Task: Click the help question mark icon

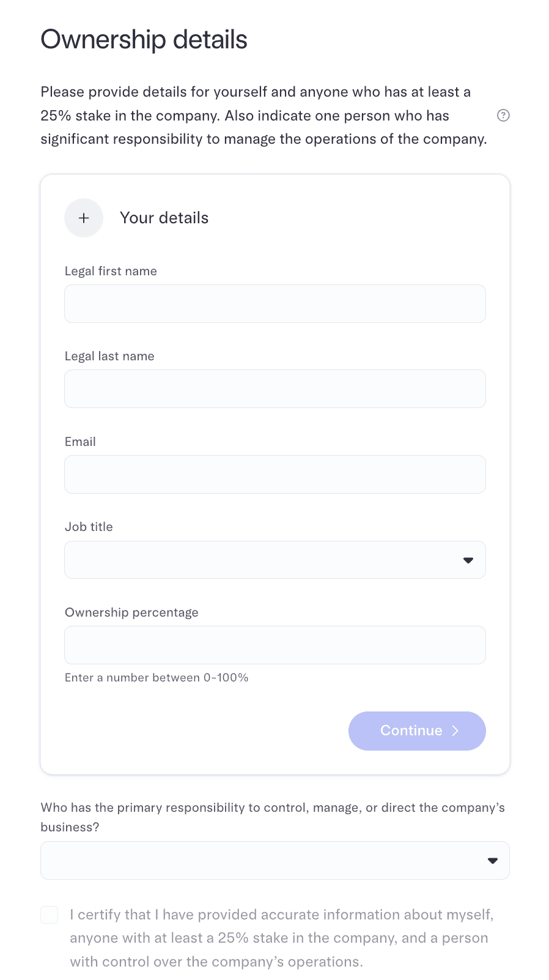Action: [x=503, y=116]
